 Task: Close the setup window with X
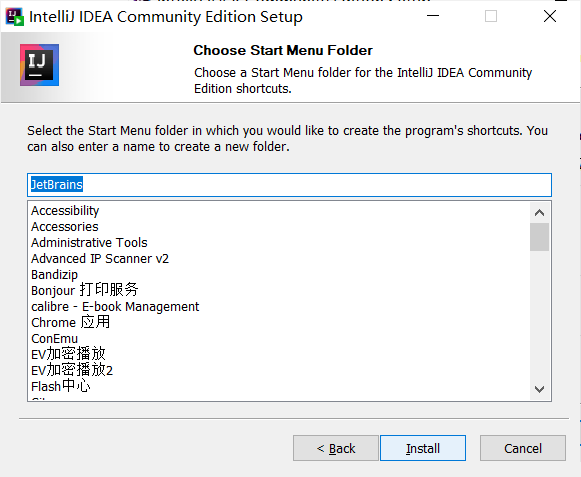pos(550,16)
